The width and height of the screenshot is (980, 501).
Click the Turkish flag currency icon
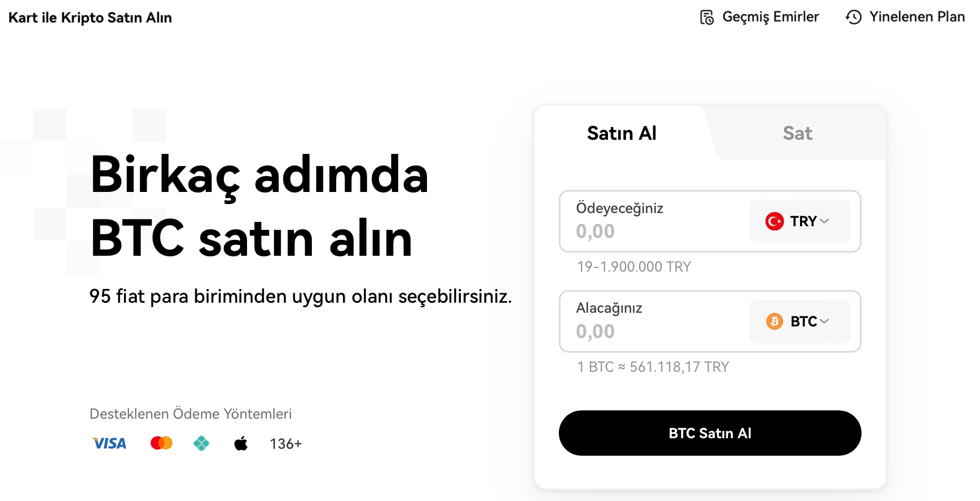774,221
